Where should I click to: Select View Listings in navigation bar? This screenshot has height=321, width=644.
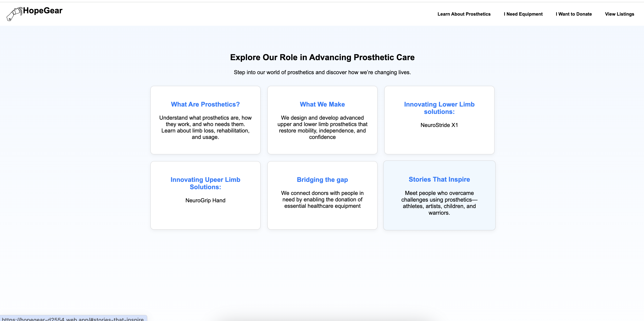[619, 14]
